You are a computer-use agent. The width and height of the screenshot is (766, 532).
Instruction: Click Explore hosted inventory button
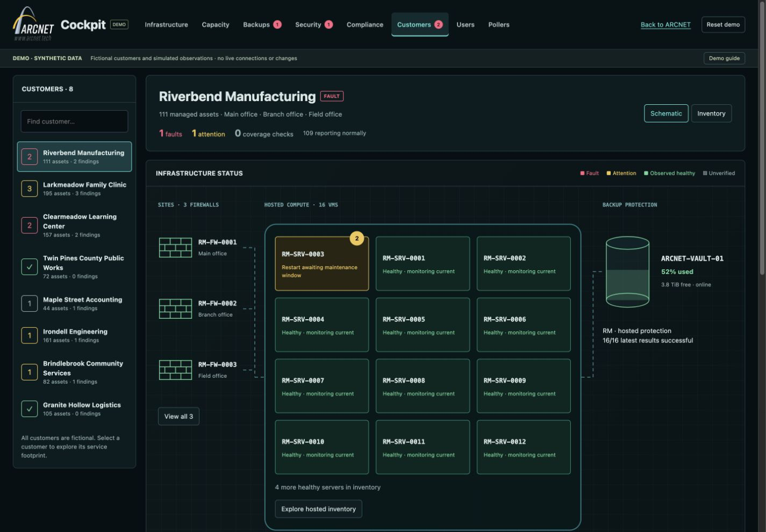coord(318,509)
